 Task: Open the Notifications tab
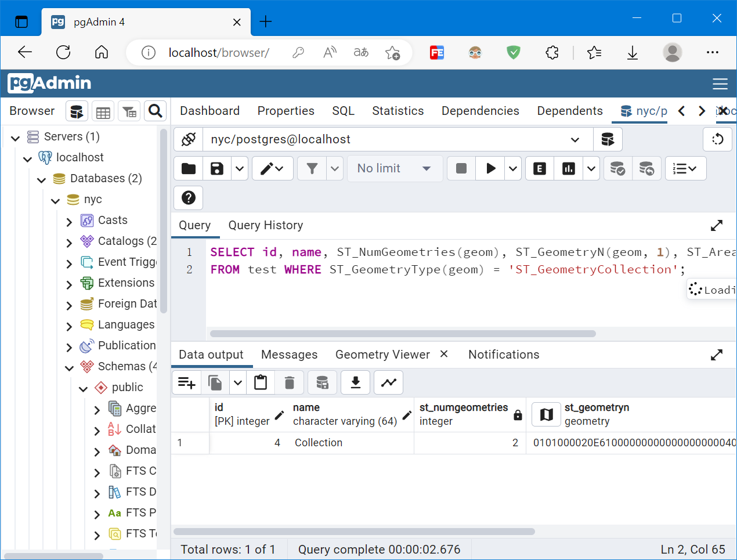coord(504,355)
